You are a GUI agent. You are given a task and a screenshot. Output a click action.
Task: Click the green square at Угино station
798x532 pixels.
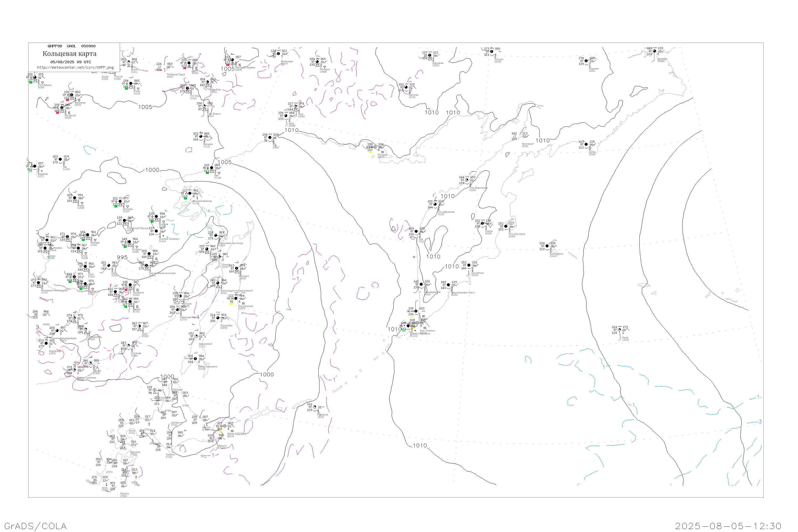126,88
